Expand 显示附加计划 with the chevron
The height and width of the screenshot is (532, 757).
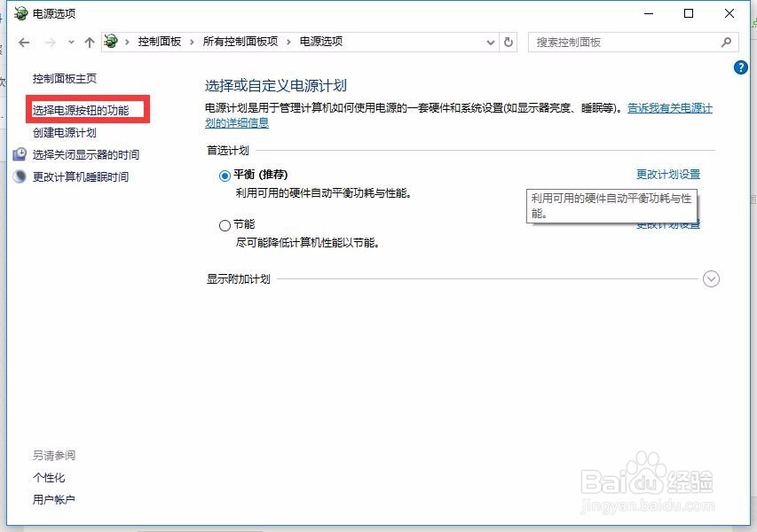pos(711,278)
